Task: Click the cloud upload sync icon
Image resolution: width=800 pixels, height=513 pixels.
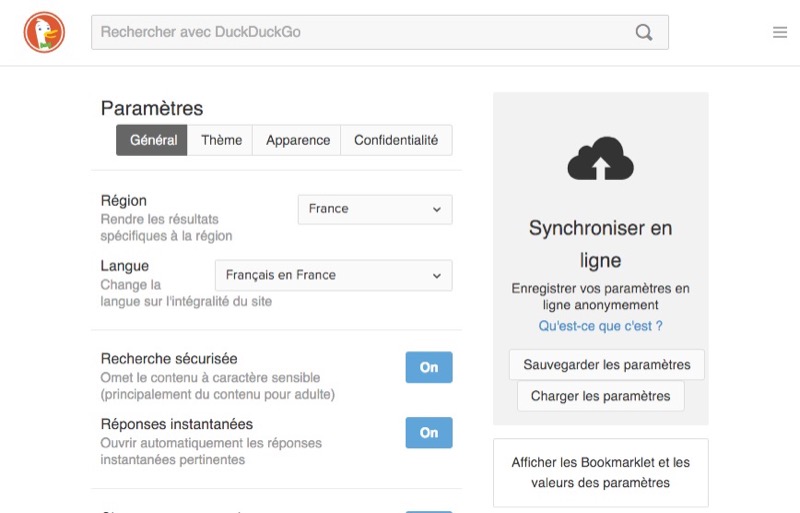Action: 601,159
